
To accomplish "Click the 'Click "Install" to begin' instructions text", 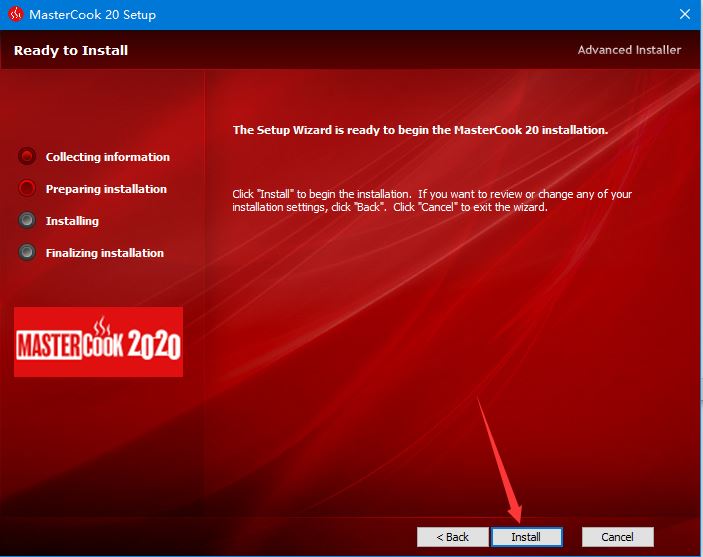I will pos(432,200).
